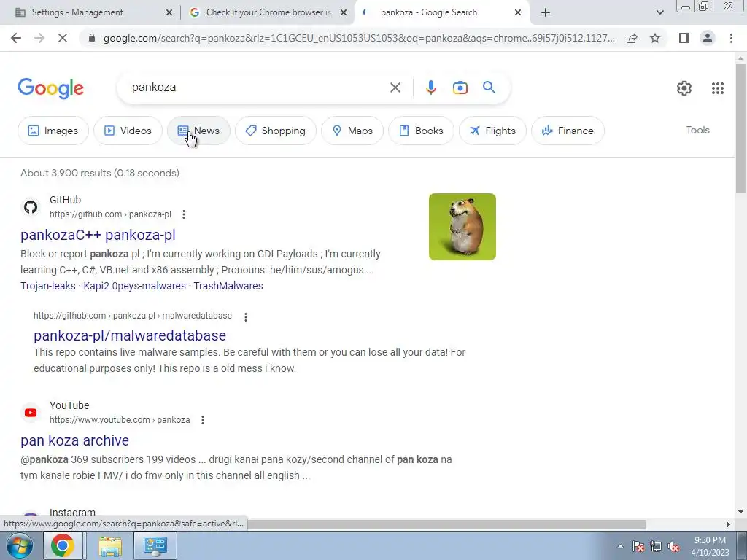Screen dimensions: 747x560
Task: Click YouTube favicon on third result
Action: click(x=31, y=413)
